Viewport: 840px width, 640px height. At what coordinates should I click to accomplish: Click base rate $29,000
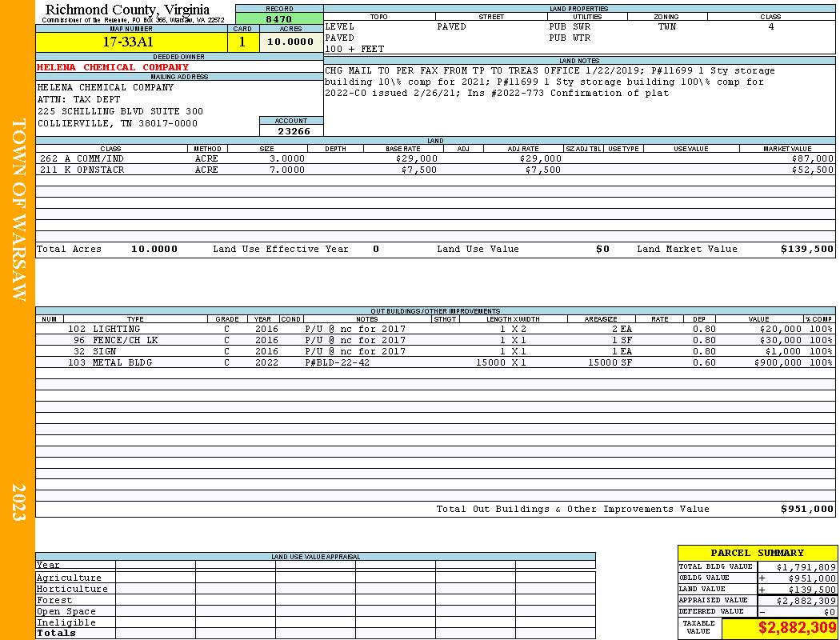point(417,158)
